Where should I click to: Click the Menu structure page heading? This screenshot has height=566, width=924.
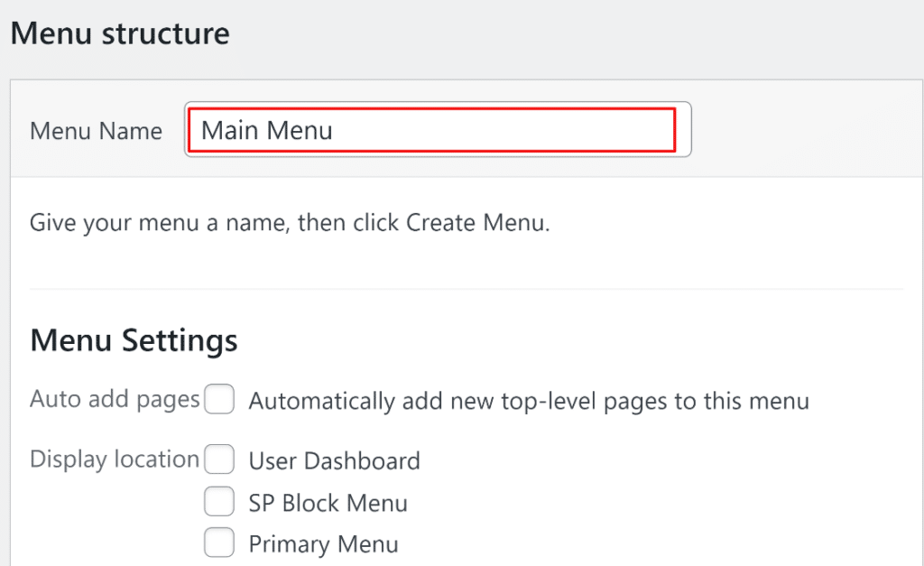[120, 33]
